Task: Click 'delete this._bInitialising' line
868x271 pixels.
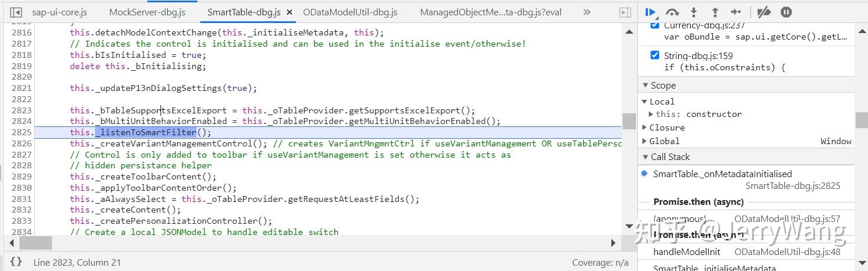Action: click(138, 66)
